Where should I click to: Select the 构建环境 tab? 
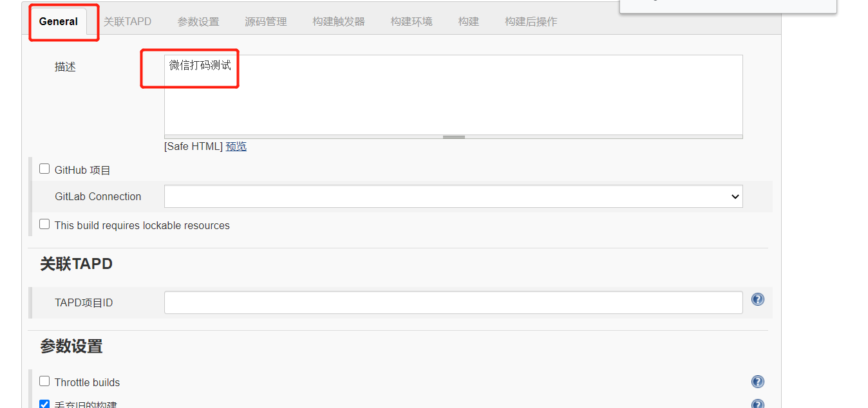point(411,21)
